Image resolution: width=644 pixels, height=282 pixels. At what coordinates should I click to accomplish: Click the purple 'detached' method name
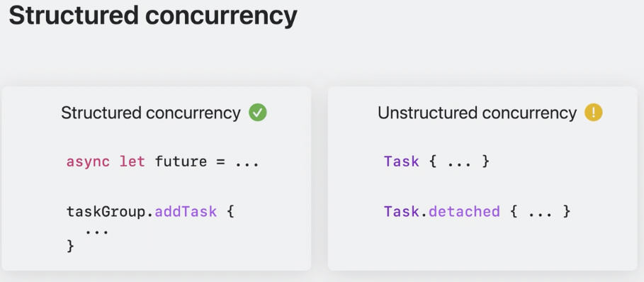tap(464, 211)
